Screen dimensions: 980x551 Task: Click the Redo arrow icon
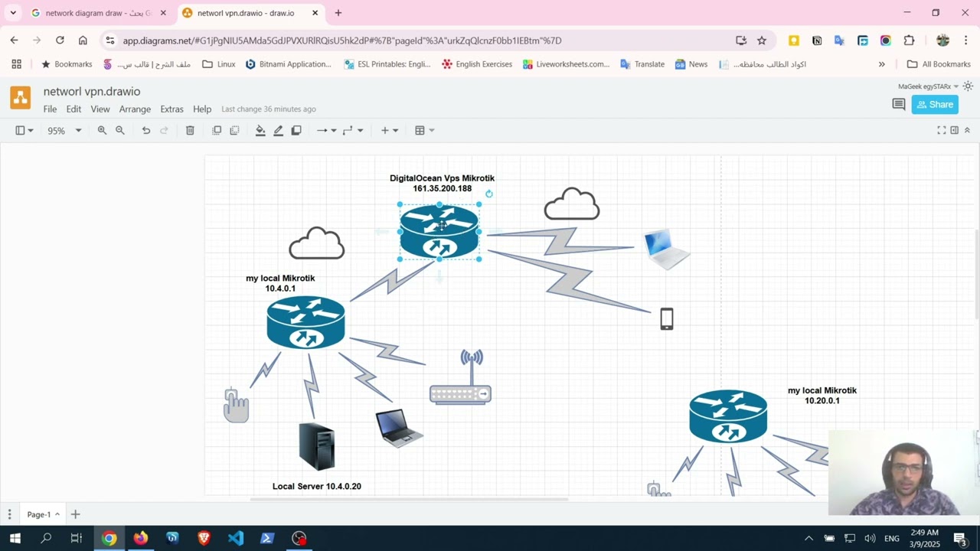(164, 131)
